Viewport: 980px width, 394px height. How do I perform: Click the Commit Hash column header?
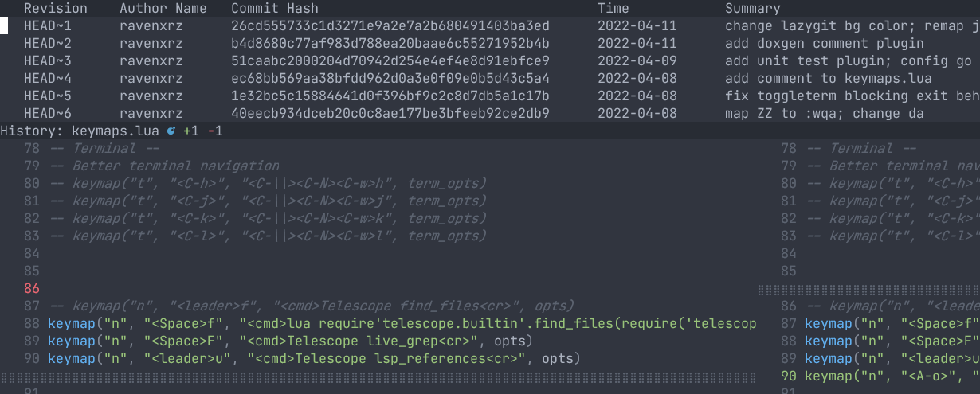274,8
